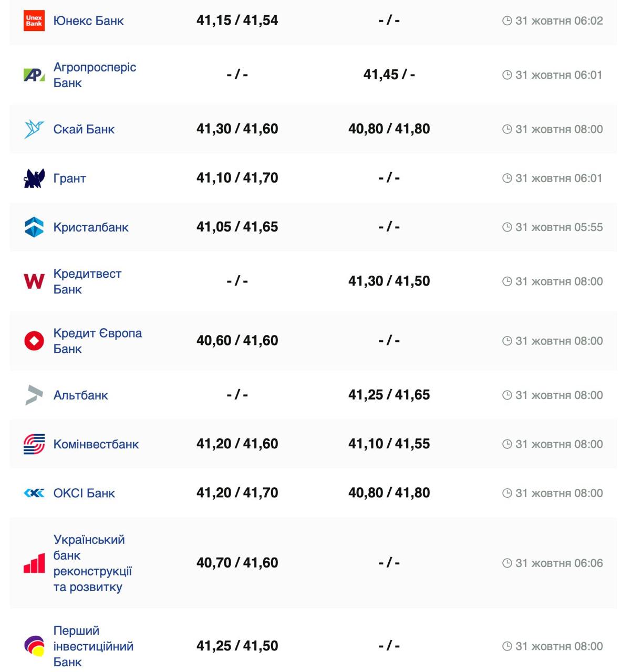
Task: Click the Перший інвестиційний Банк colorful logo
Action: point(34,646)
